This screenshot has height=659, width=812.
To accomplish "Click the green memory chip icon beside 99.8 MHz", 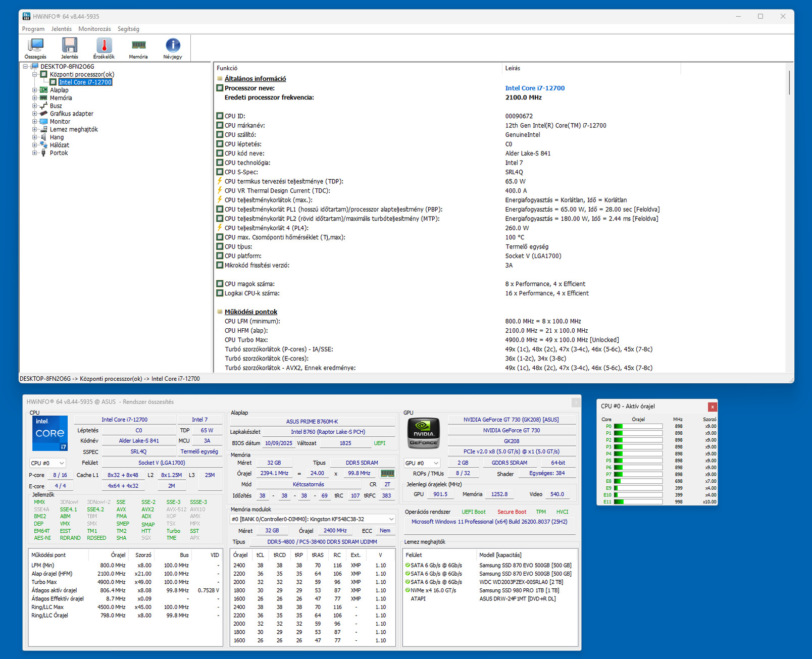I will coord(387,473).
